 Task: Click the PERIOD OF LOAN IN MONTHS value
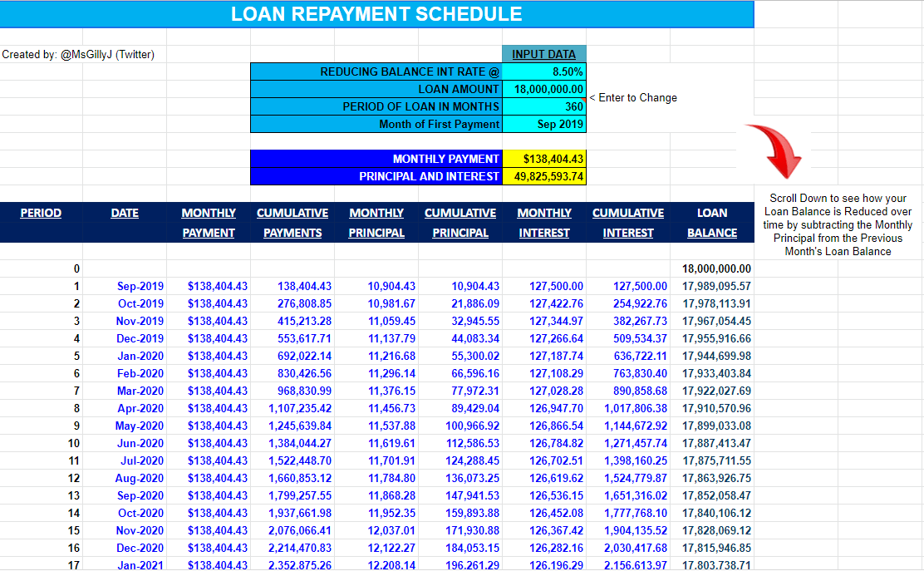click(x=543, y=106)
